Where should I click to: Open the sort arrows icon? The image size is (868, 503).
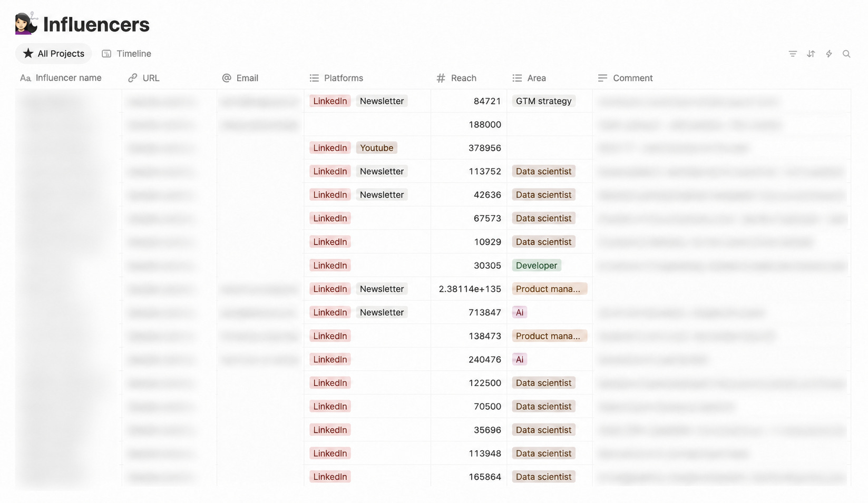811,54
